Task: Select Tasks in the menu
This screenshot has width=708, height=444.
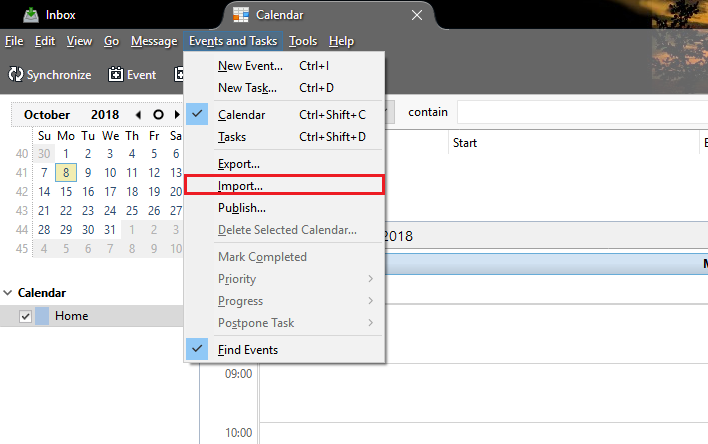Action: pyautogui.click(x=284, y=137)
